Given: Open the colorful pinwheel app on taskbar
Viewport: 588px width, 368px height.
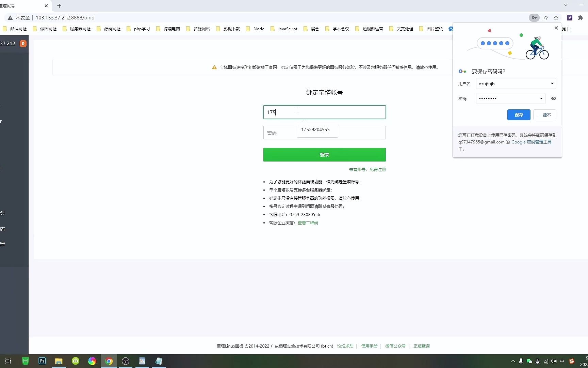Looking at the screenshot, I should pos(92,361).
